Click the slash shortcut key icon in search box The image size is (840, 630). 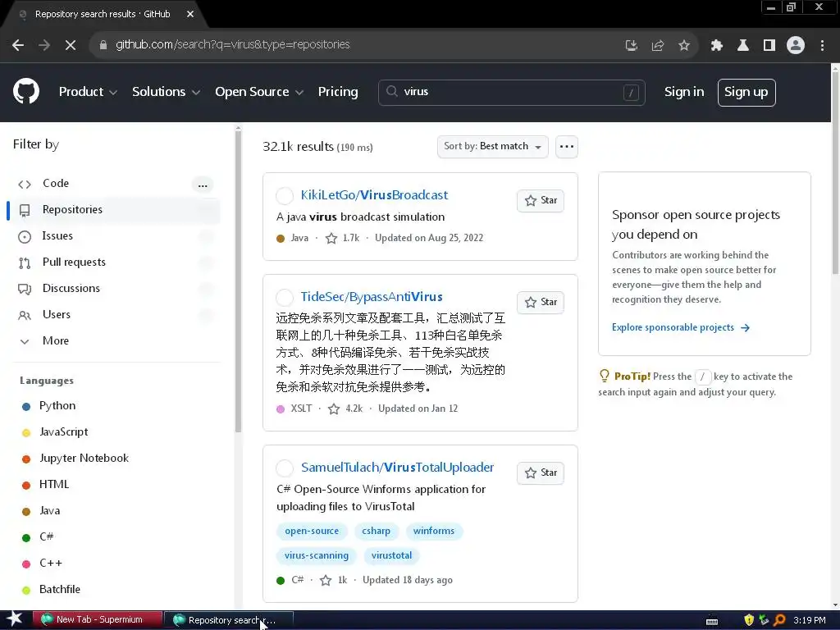pyautogui.click(x=631, y=93)
